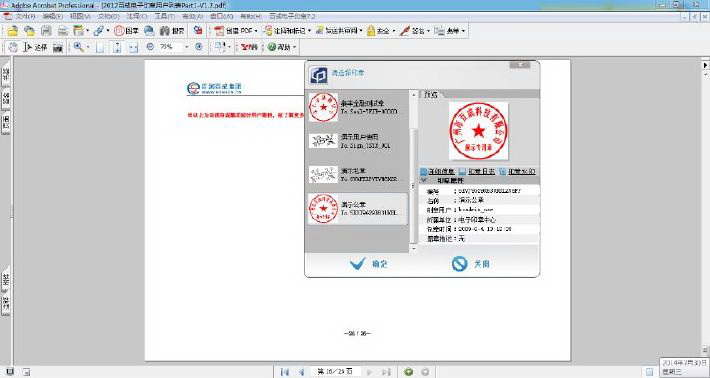This screenshot has width=710, height=378.
Task: Click the web globe icon in toolbar
Action: (149, 31)
